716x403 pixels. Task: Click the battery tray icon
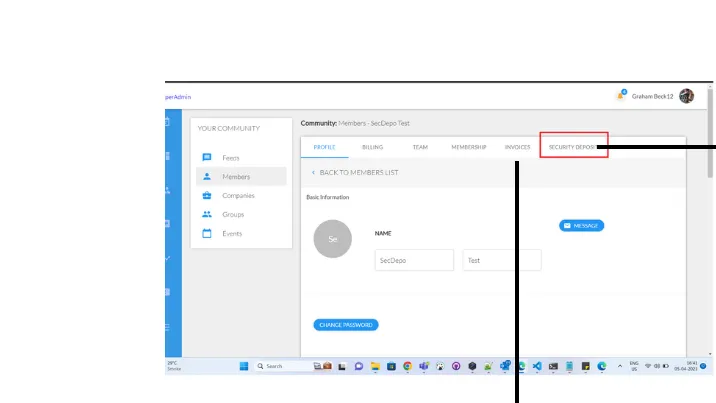[666, 366]
